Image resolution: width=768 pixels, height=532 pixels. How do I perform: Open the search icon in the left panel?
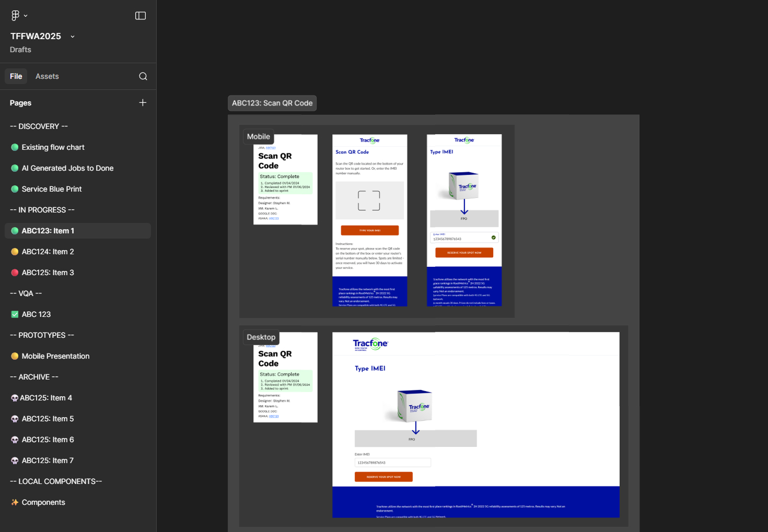pos(143,76)
